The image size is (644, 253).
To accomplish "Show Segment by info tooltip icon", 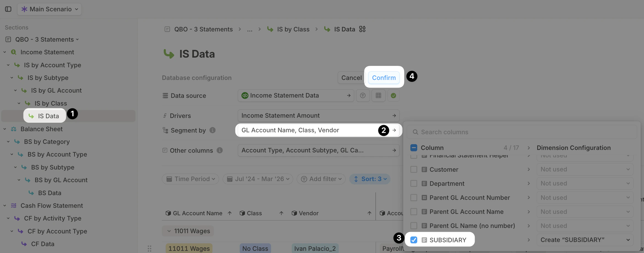I will coord(212,130).
